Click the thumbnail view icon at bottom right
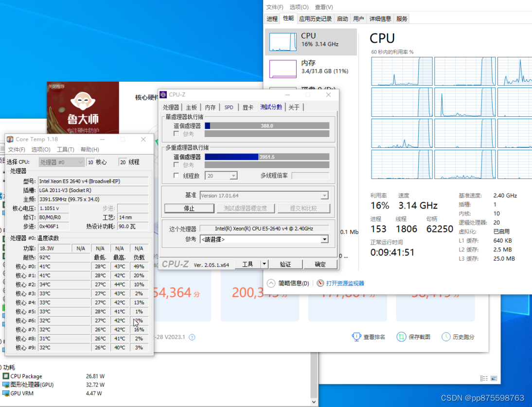This screenshot has height=407, width=532. (x=494, y=378)
